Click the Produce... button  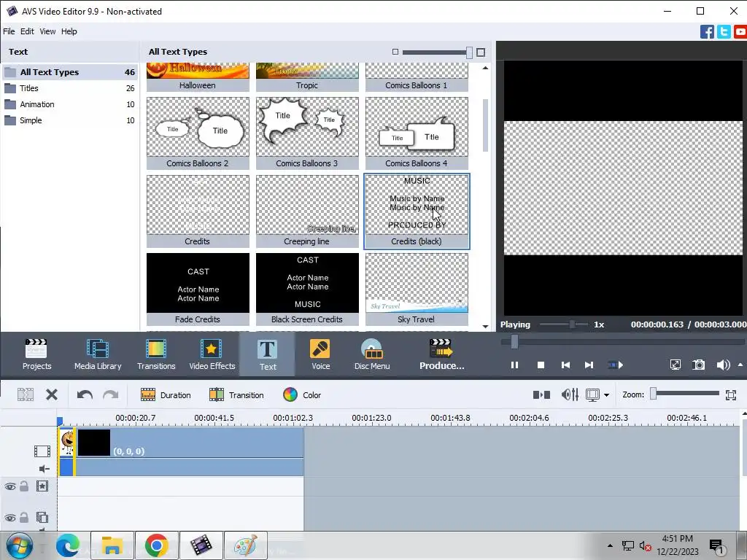tap(441, 354)
